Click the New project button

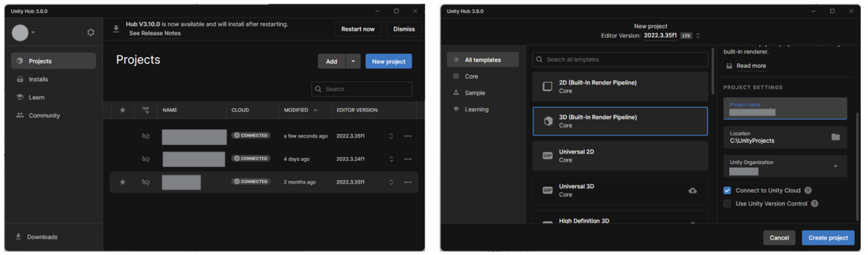[x=389, y=61]
